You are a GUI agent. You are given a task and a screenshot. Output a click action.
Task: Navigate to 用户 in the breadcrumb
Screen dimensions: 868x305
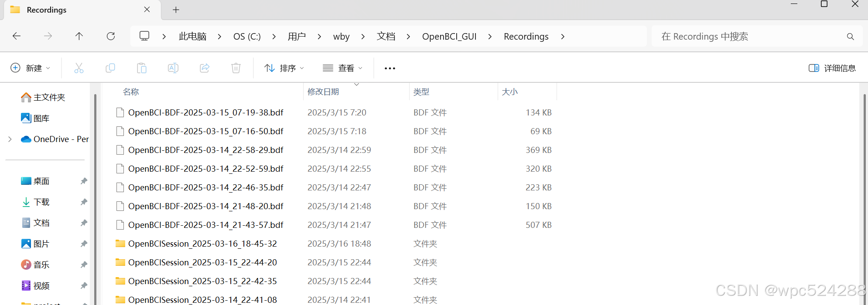pyautogui.click(x=297, y=36)
